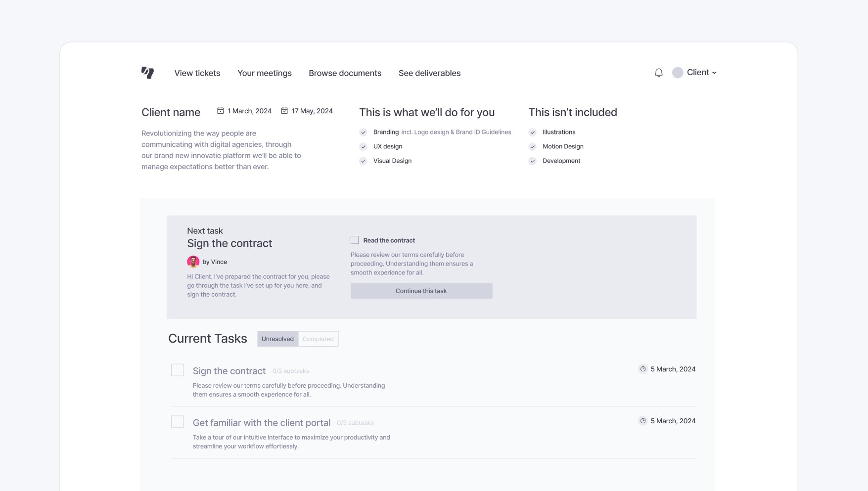Open notifications with the bell icon
Image resolution: width=868 pixels, height=491 pixels.
[x=658, y=73]
